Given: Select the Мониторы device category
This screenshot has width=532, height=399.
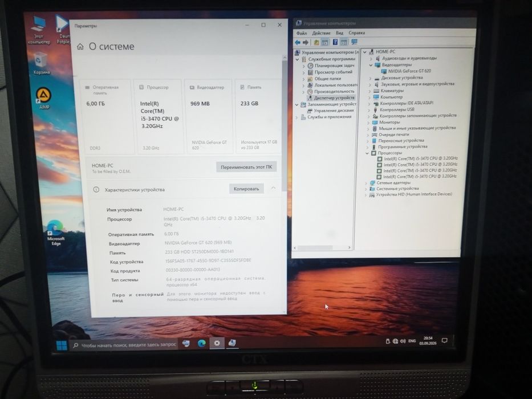Looking at the screenshot, I should click(x=386, y=122).
